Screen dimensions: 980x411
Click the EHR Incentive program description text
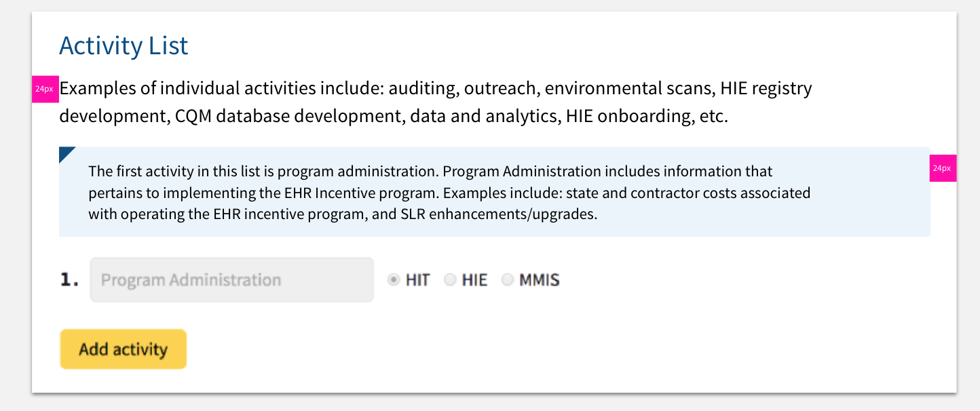(x=448, y=193)
